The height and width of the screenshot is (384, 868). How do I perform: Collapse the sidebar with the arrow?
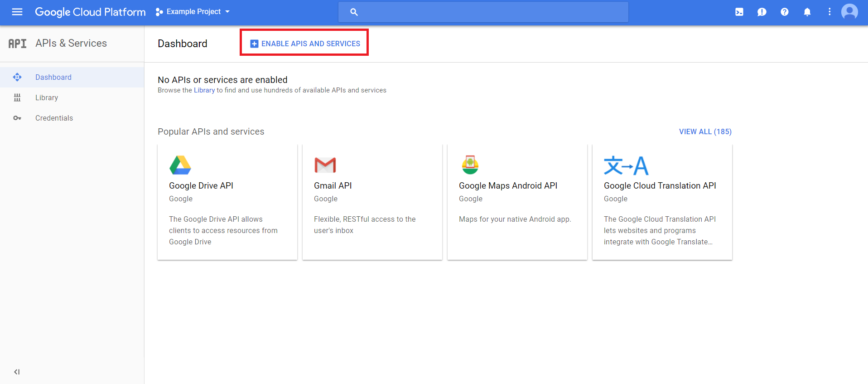(17, 372)
